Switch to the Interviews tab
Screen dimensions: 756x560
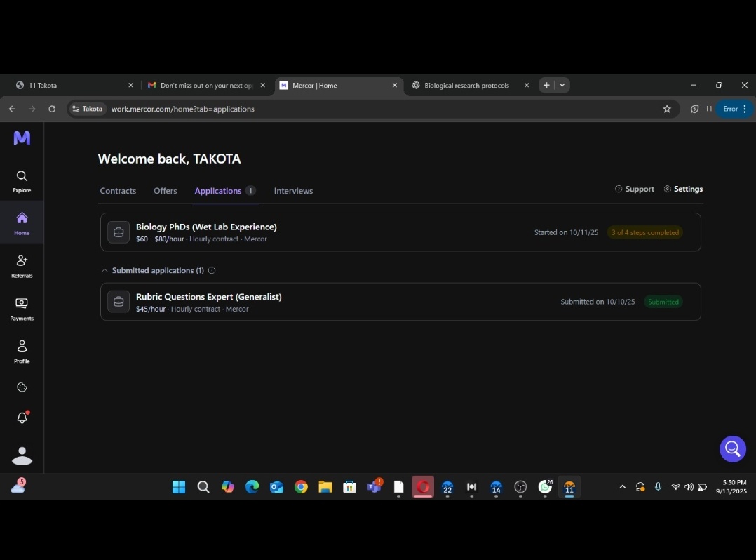coord(293,191)
